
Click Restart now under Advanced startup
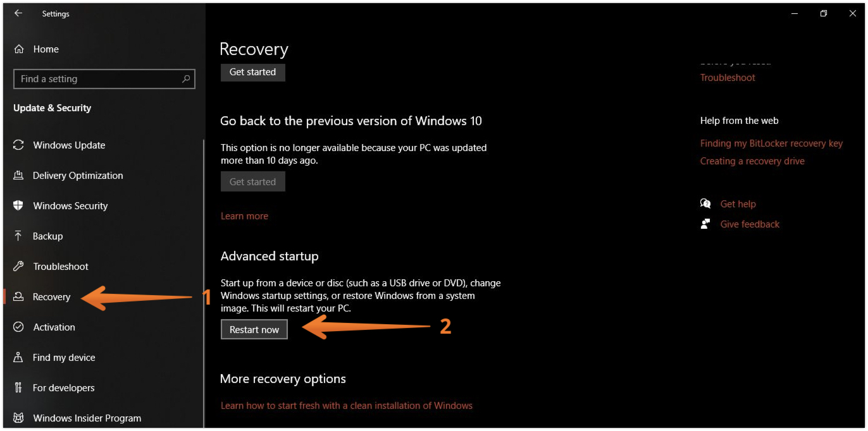pos(254,329)
